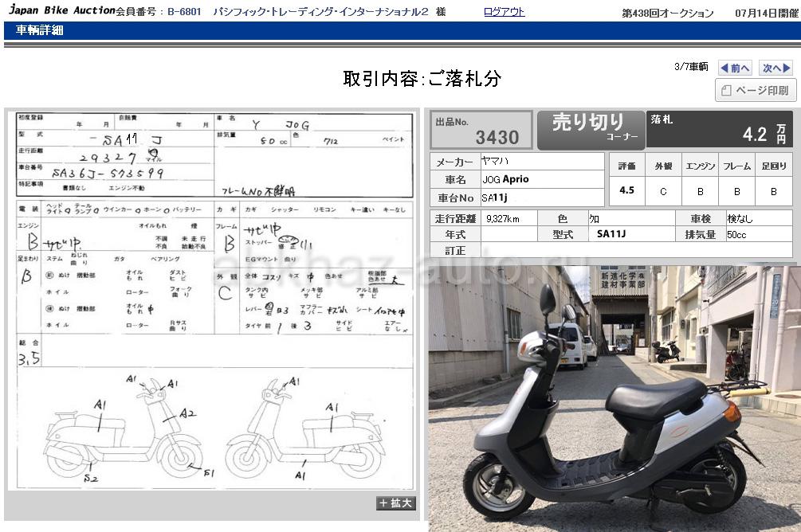
Task: Select displacement value 50cc
Action: pyautogui.click(x=736, y=235)
